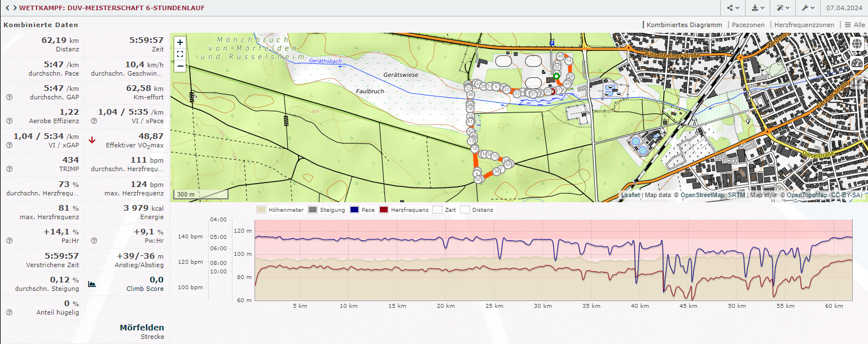
Task: Click help icon beside TRIMP
Action: click(9, 169)
